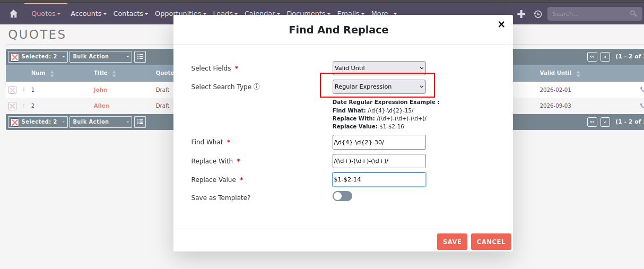The width and height of the screenshot is (644, 269).
Task: Click into the Find What field
Action: [379, 142]
